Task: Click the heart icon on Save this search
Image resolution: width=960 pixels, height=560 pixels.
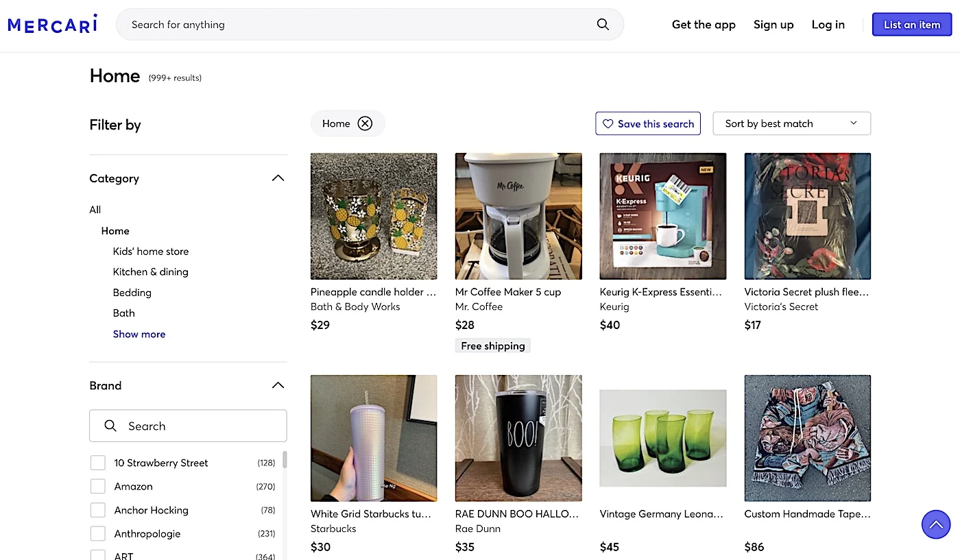Action: [x=608, y=124]
